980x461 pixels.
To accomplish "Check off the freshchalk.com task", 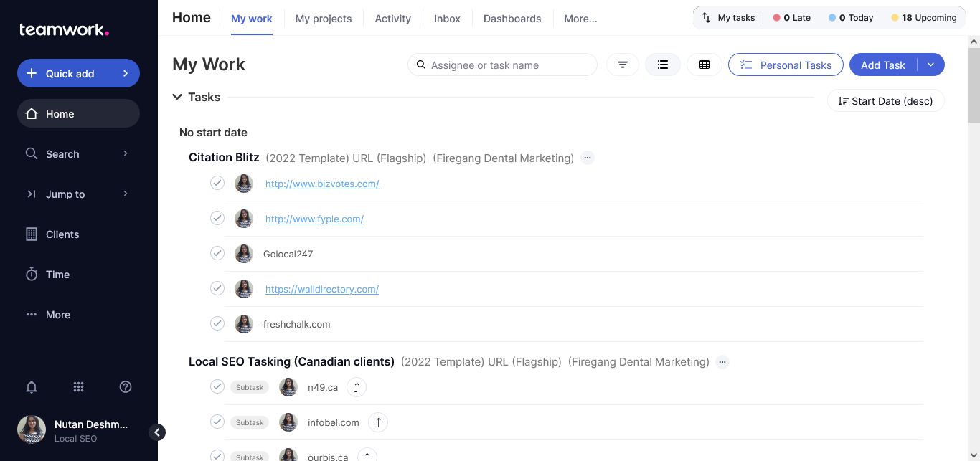I will click(217, 323).
